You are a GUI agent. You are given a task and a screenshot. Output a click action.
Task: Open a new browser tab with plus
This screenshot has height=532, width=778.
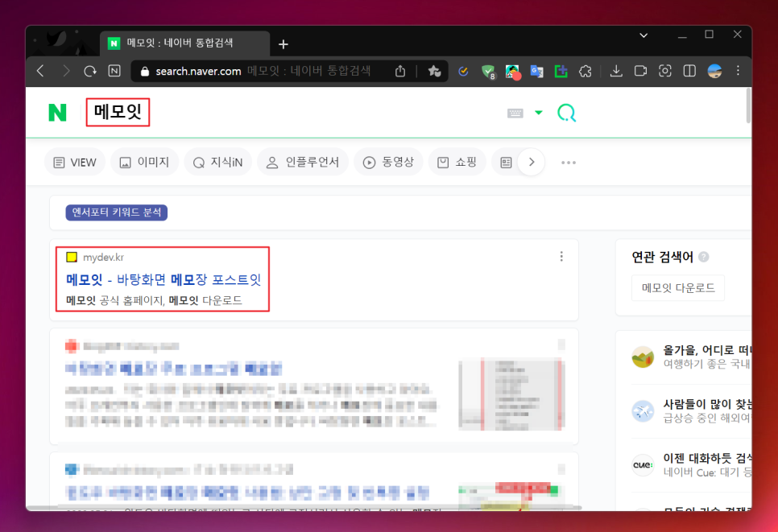coord(283,44)
